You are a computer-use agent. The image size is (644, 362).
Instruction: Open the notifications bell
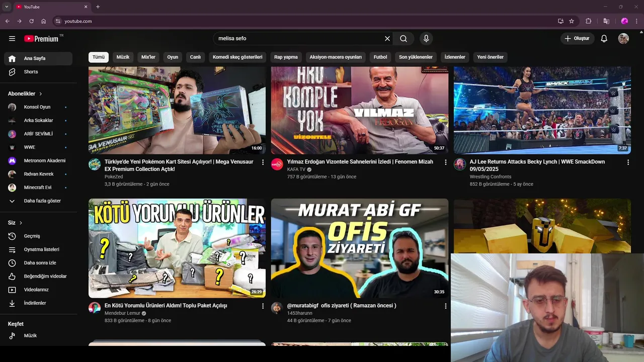click(x=604, y=39)
